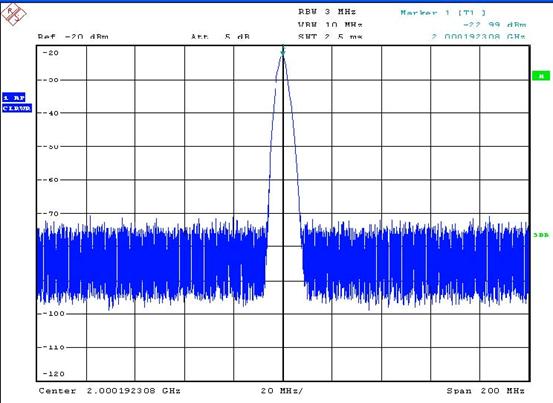This screenshot has height=403, width=553.
Task: Toggle the CLRWR trace mode label
Action: point(17,108)
